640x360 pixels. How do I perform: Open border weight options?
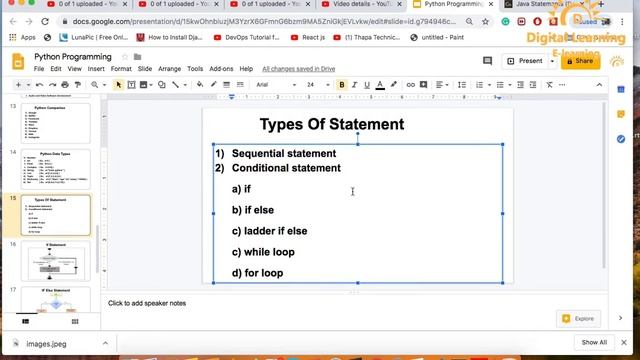tap(227, 84)
